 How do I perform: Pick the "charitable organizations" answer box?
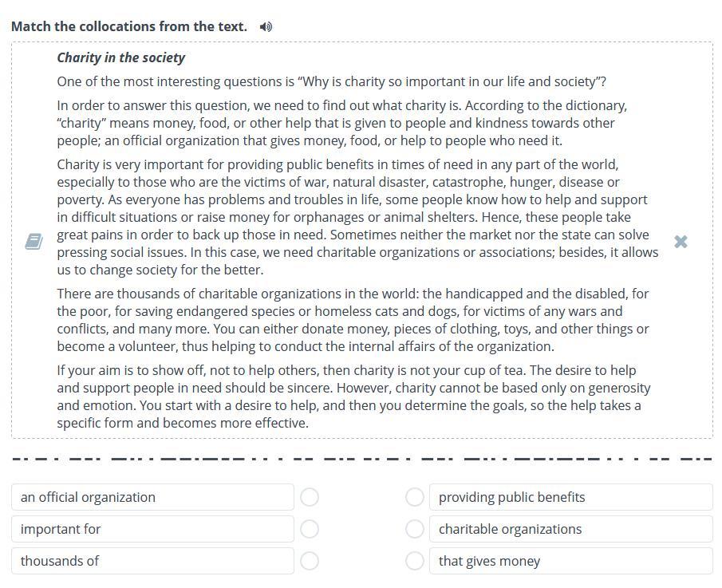click(x=570, y=529)
